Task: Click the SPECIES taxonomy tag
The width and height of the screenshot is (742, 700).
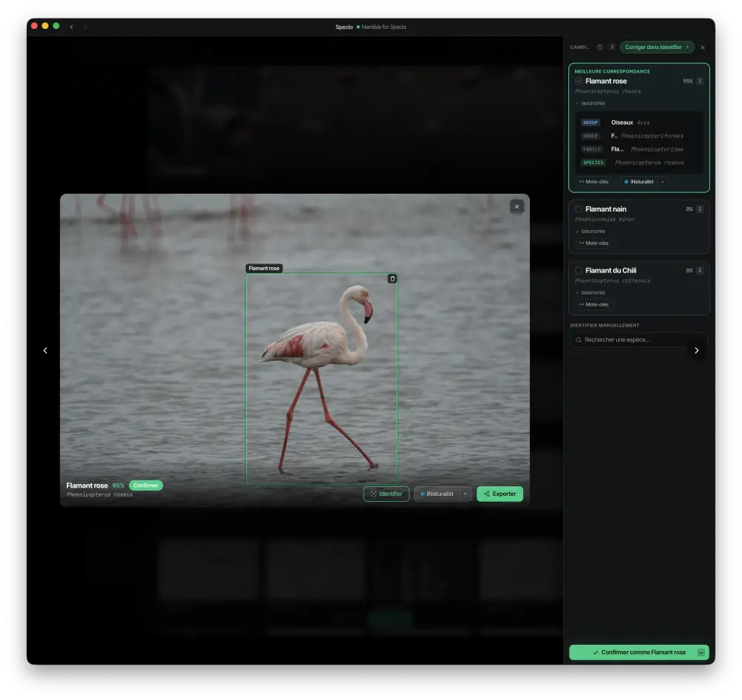Action: (x=593, y=163)
